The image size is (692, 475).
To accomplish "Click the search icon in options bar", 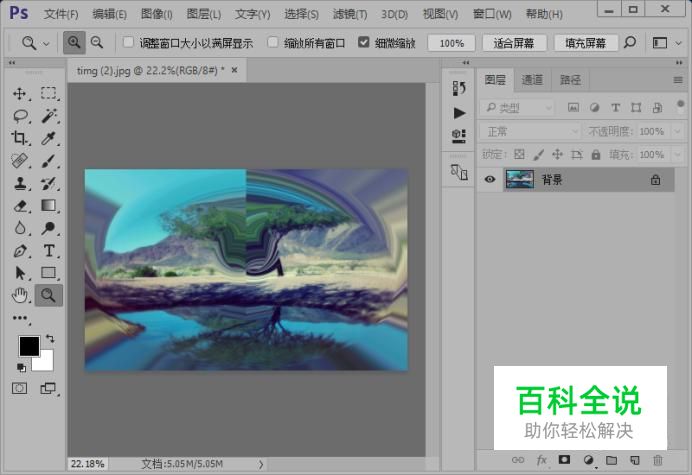I will coord(630,43).
